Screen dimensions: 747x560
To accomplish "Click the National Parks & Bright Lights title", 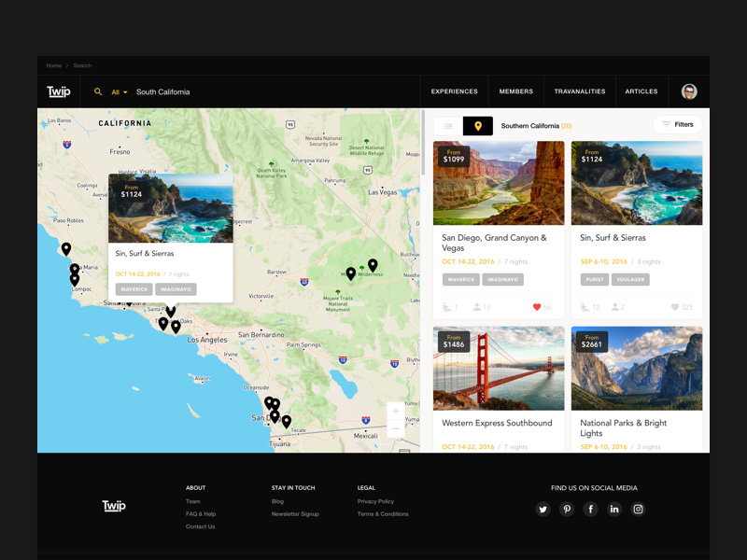I will [623, 428].
